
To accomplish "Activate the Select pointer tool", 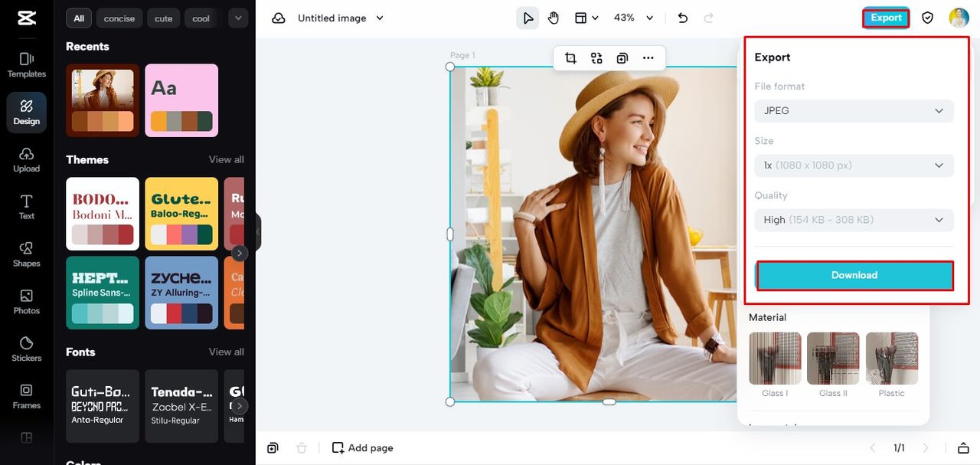I will coord(528,18).
